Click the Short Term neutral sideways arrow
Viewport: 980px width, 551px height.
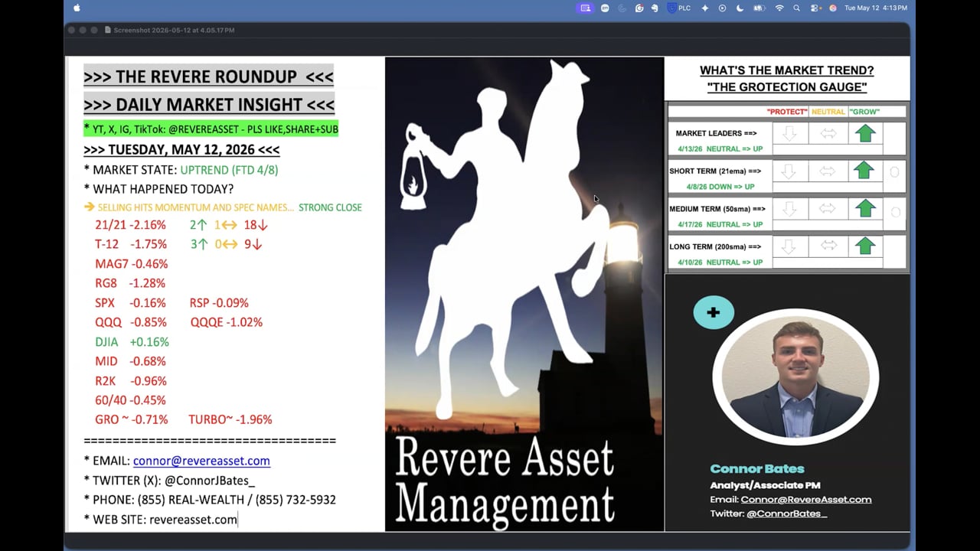828,171
